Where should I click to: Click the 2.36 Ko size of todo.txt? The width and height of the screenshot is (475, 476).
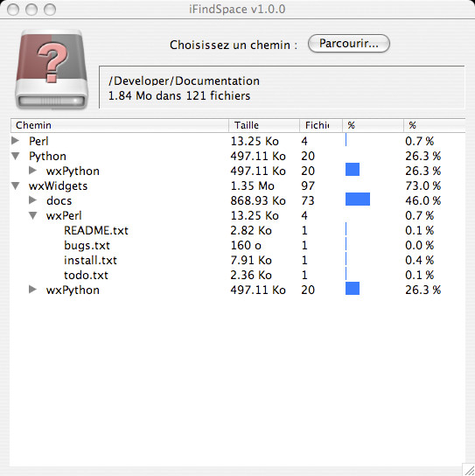(x=251, y=275)
